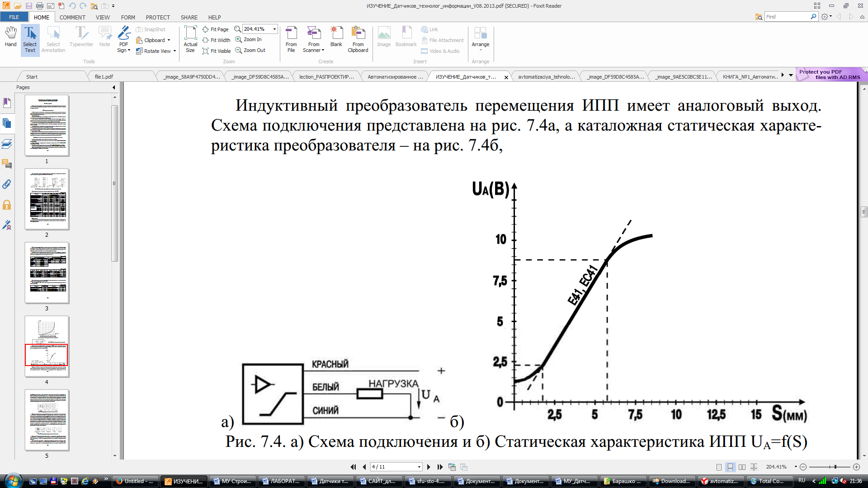Open Windows Start menu

pos(12,480)
